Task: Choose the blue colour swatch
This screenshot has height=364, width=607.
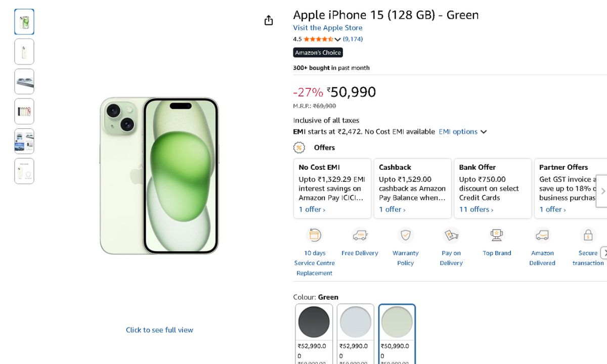Action: tap(355, 322)
